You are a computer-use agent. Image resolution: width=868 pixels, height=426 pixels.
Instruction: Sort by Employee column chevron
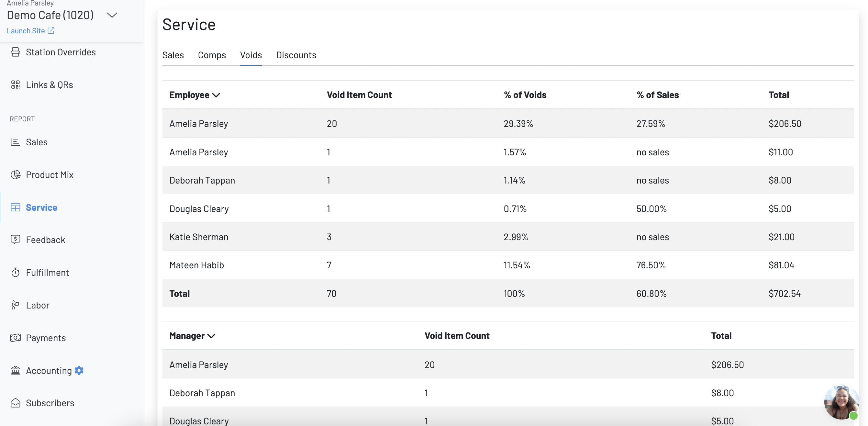[x=216, y=95]
